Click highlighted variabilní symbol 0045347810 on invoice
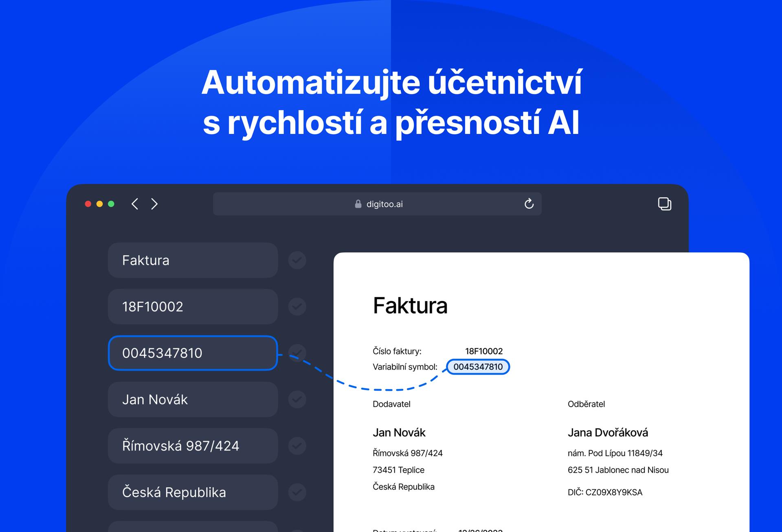Viewport: 782px width, 532px height. 478,367
